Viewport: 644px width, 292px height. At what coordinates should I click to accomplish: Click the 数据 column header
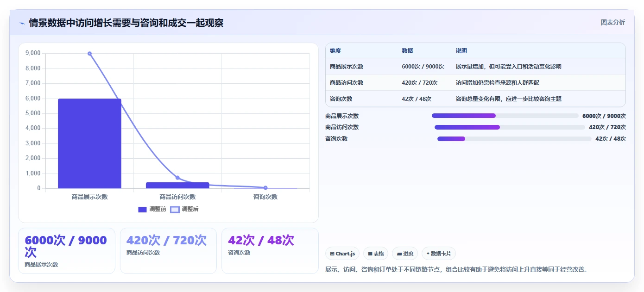[407, 51]
